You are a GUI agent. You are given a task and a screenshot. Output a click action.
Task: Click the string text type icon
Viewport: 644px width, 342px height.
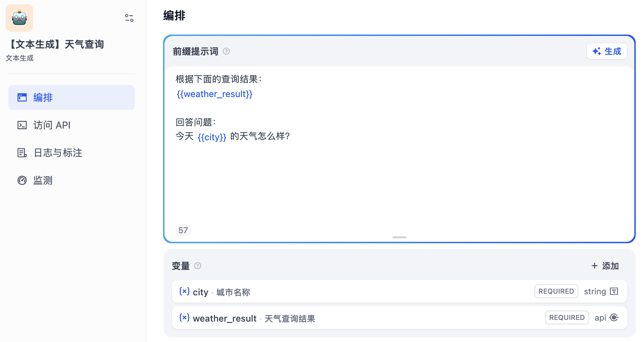click(x=614, y=291)
